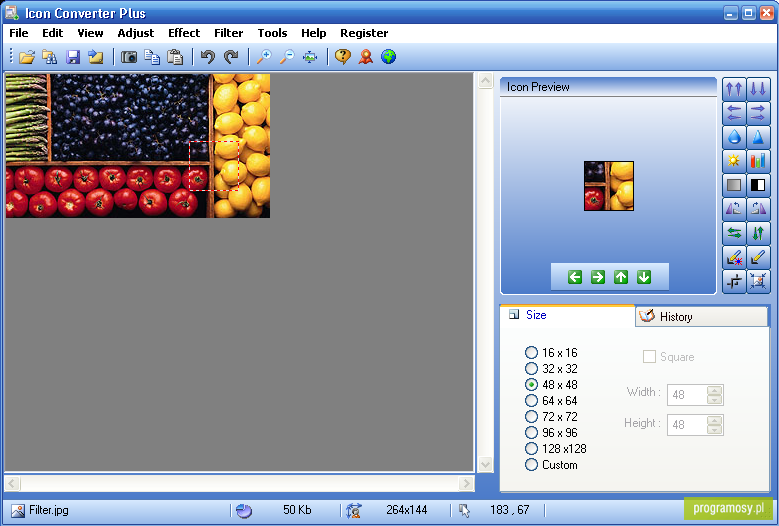Zoom in with the plus magnifier

tap(264, 57)
